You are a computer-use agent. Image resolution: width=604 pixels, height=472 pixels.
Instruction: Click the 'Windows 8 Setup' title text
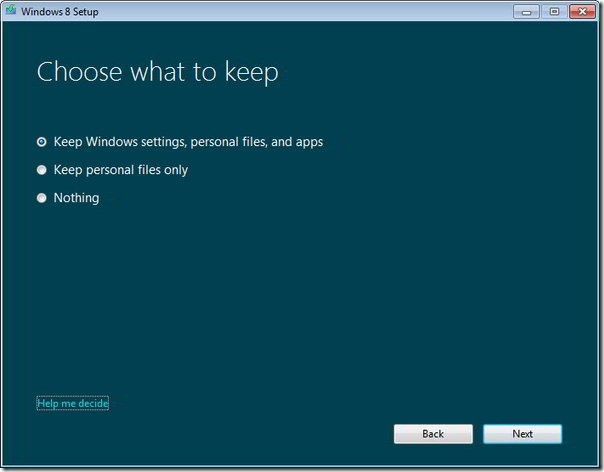(57, 11)
